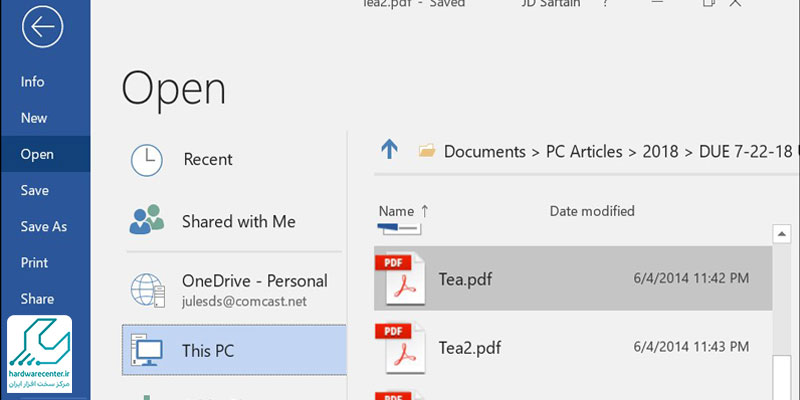Open the Info page
The image size is (800, 400).
(x=32, y=82)
